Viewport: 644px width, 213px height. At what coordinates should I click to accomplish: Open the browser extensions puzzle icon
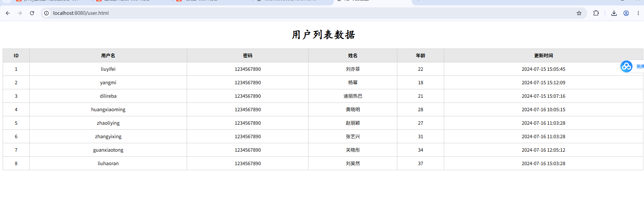[x=596, y=13]
